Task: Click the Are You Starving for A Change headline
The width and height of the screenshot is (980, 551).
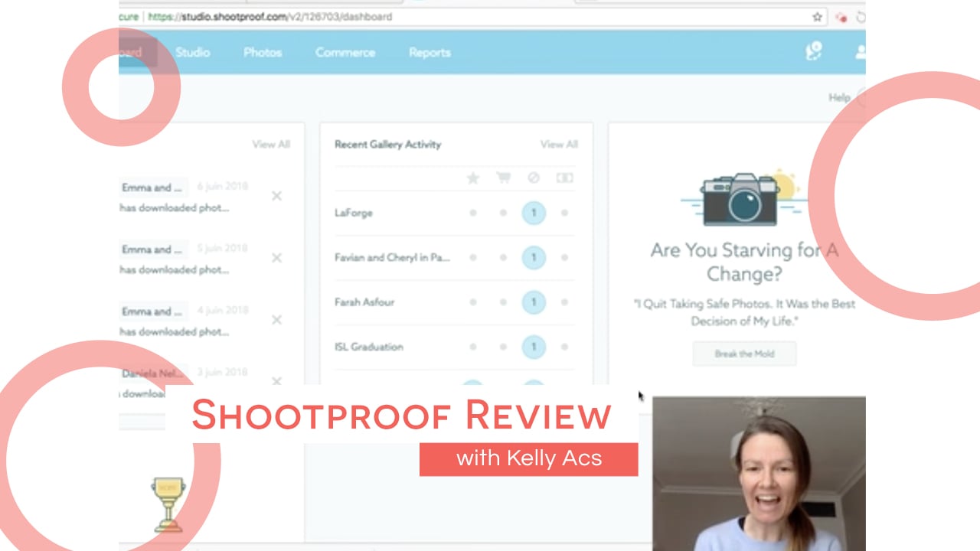Action: (x=744, y=262)
